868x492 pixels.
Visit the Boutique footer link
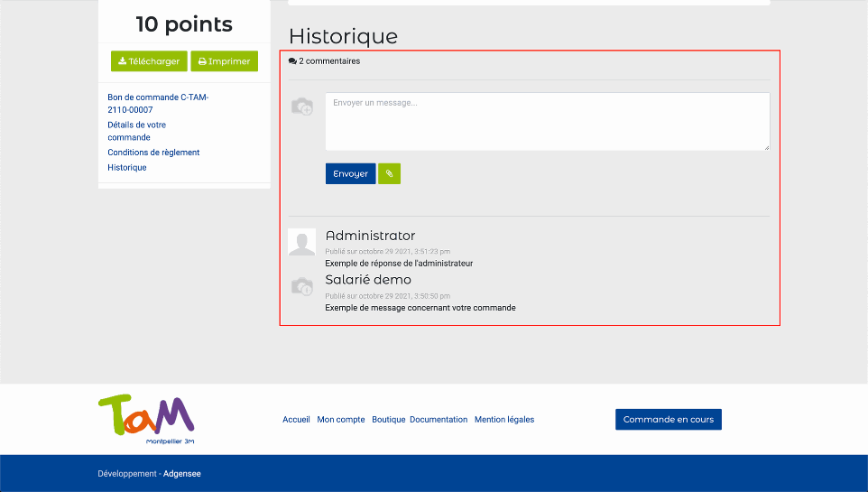point(389,420)
